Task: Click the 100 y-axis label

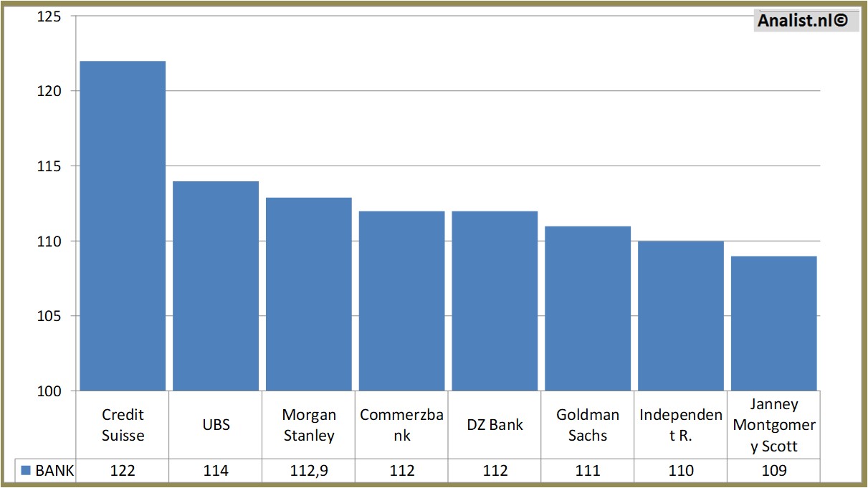Action: [49, 391]
